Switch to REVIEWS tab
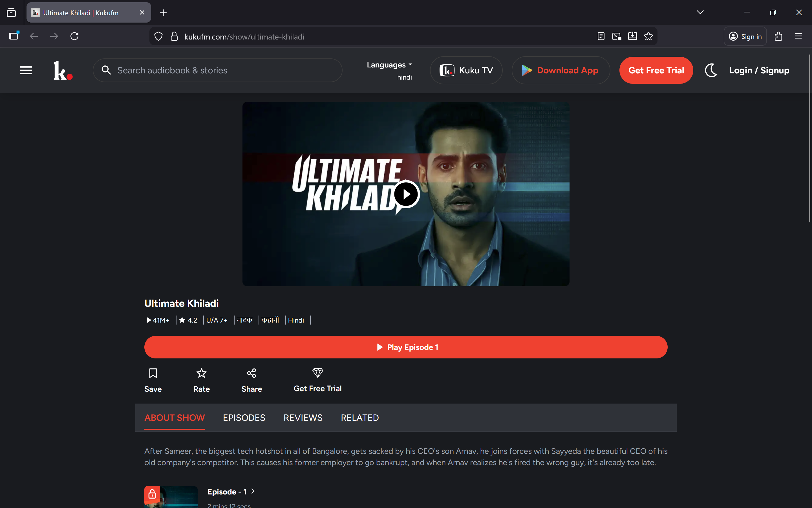The height and width of the screenshot is (508, 812). 303,418
